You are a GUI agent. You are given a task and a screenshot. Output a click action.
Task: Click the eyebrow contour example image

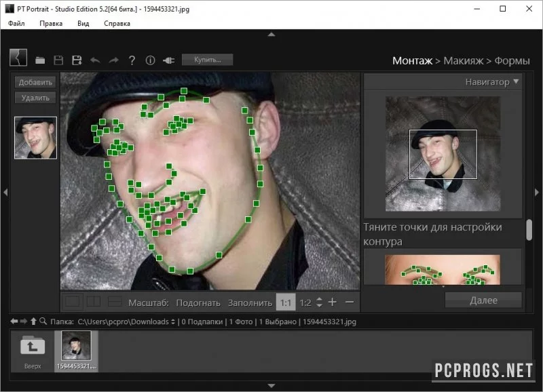click(443, 270)
